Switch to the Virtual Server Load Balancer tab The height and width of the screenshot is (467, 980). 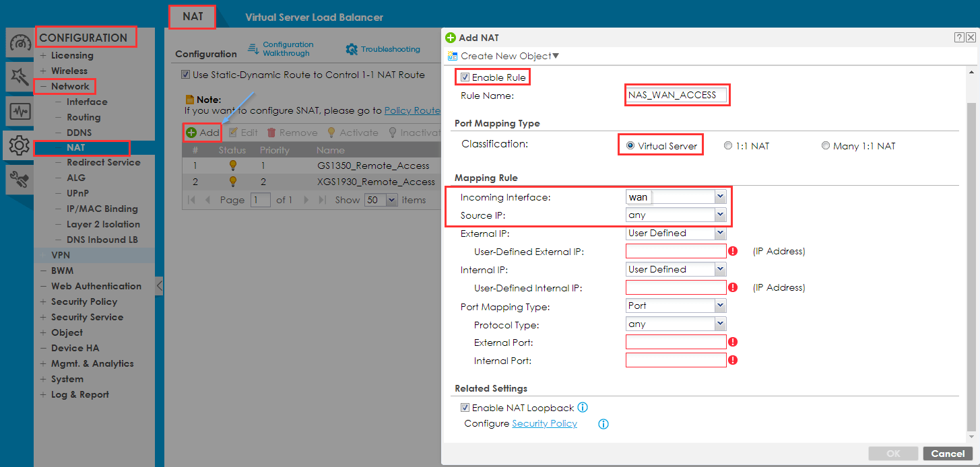click(x=314, y=16)
